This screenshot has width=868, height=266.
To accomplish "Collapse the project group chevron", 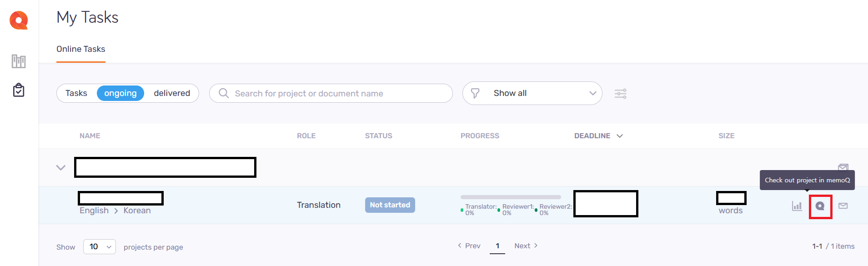I will (x=60, y=167).
